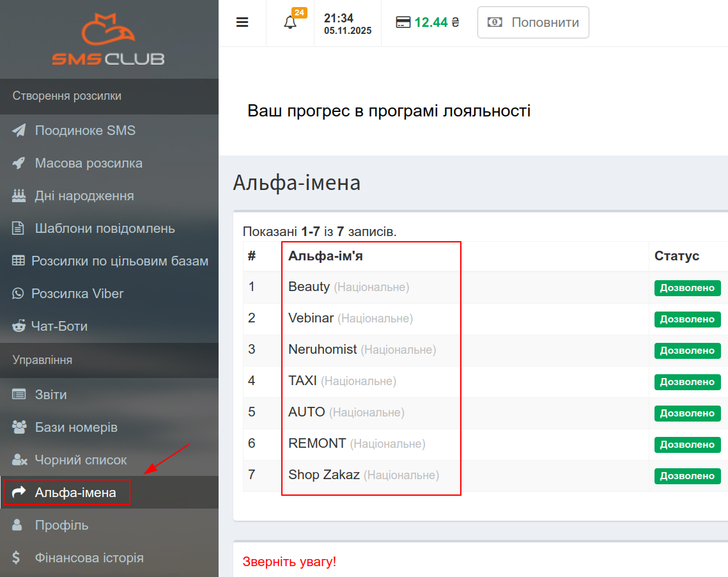This screenshot has height=577, width=728.
Task: Open Фінансова історія from sidebar
Action: [89, 558]
